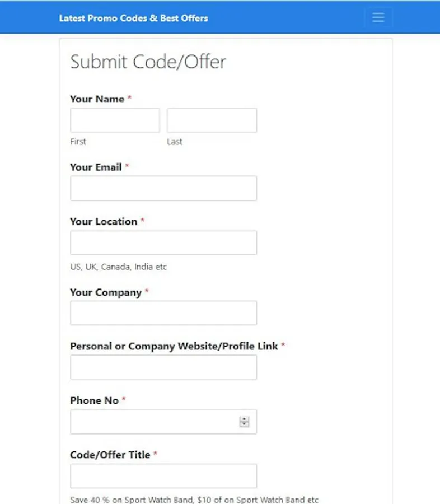Focus the Last name field
Image resolution: width=440 pixels, height=504 pixels.
(212, 120)
